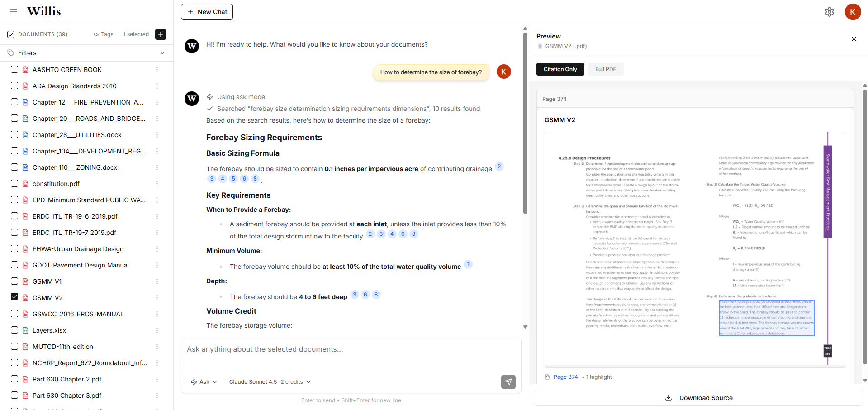Uncheck the GSMM V2 document checkbox

(14, 297)
